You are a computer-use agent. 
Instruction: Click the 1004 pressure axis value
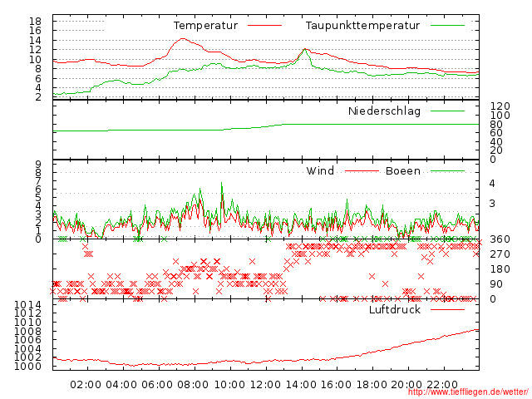(27, 349)
